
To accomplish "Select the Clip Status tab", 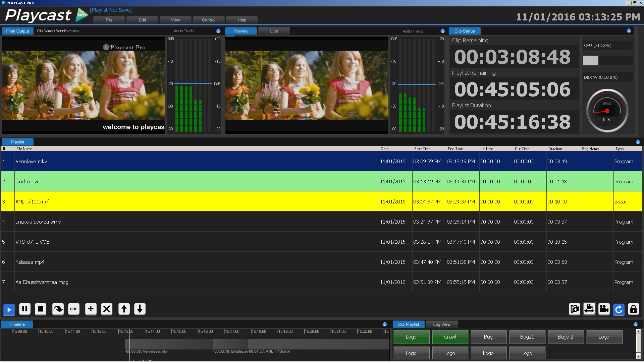I will (465, 31).
